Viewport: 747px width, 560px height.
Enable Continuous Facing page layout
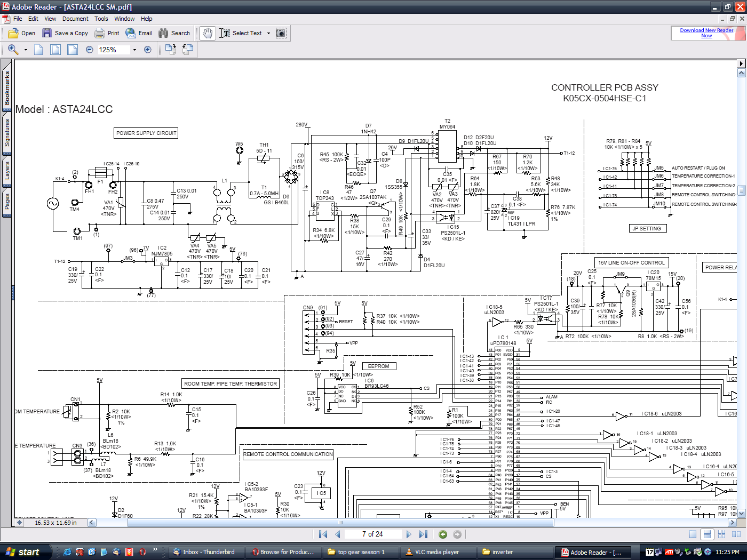[722, 534]
